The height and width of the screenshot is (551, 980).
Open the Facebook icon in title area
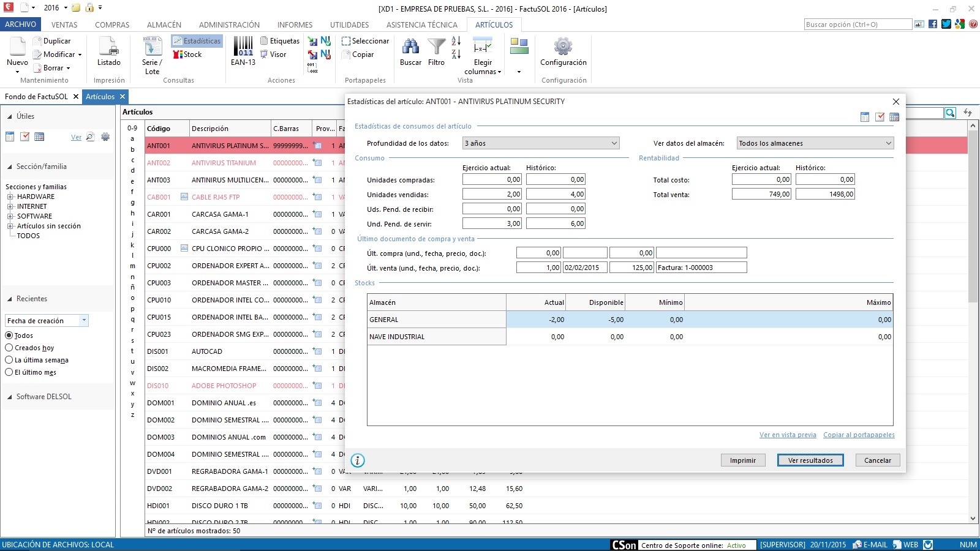[x=933, y=24]
